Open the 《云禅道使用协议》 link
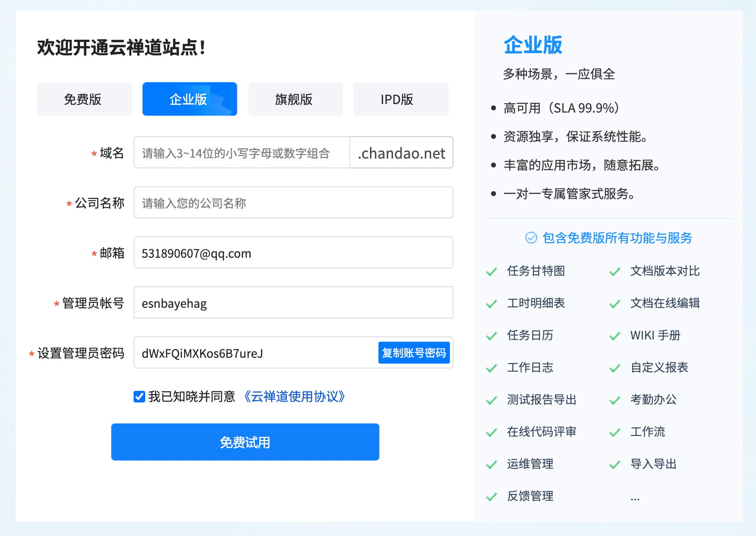Screen dimensions: 756x536 [x=294, y=397]
